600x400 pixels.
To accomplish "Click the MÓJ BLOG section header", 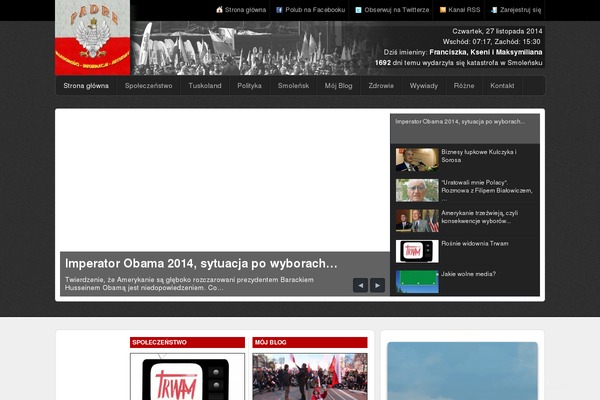I will pyautogui.click(x=310, y=343).
